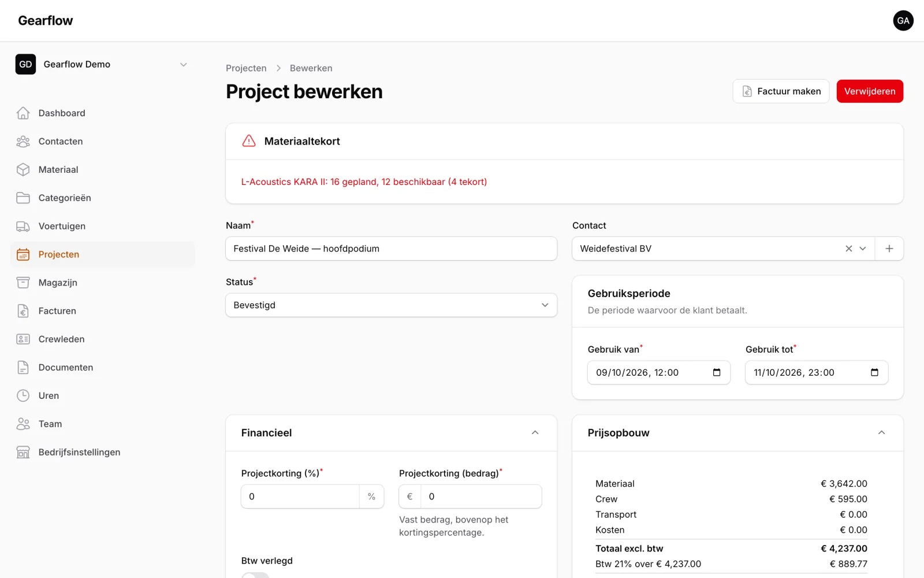Open calendar picker for Gebruik van

tap(717, 373)
